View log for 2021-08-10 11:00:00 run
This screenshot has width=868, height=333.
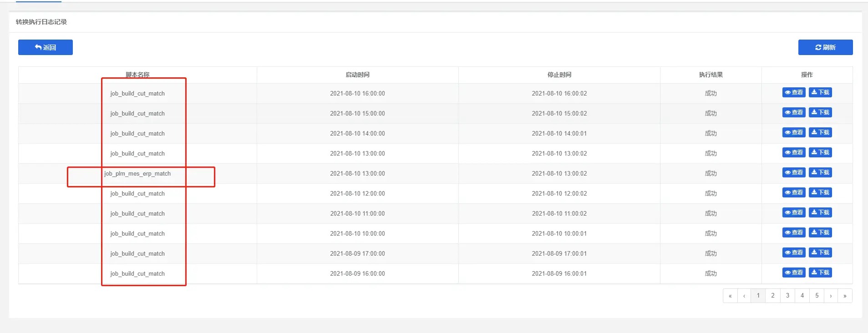click(x=794, y=212)
